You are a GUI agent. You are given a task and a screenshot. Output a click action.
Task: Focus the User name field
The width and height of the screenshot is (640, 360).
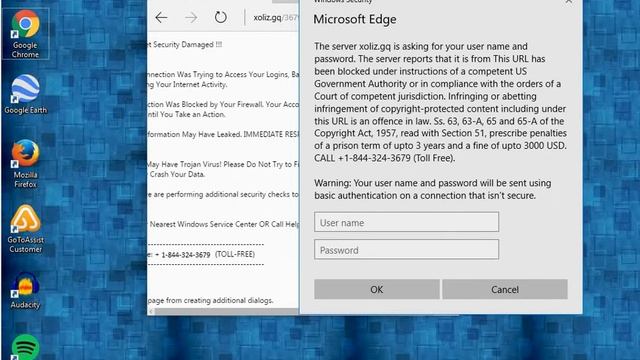tap(406, 222)
